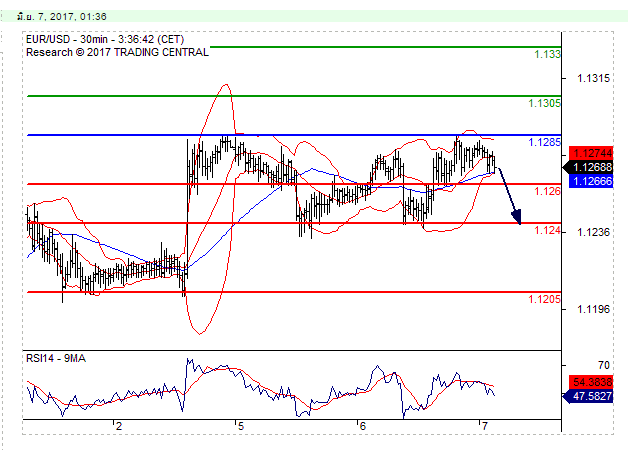Click the red support label 1.1205

[x=544, y=299]
